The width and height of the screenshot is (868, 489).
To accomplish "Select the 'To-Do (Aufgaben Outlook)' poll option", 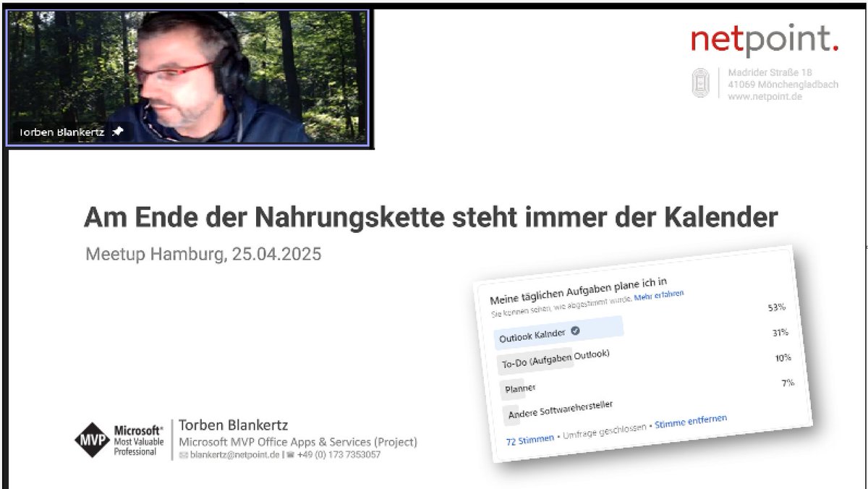I will pos(555,360).
